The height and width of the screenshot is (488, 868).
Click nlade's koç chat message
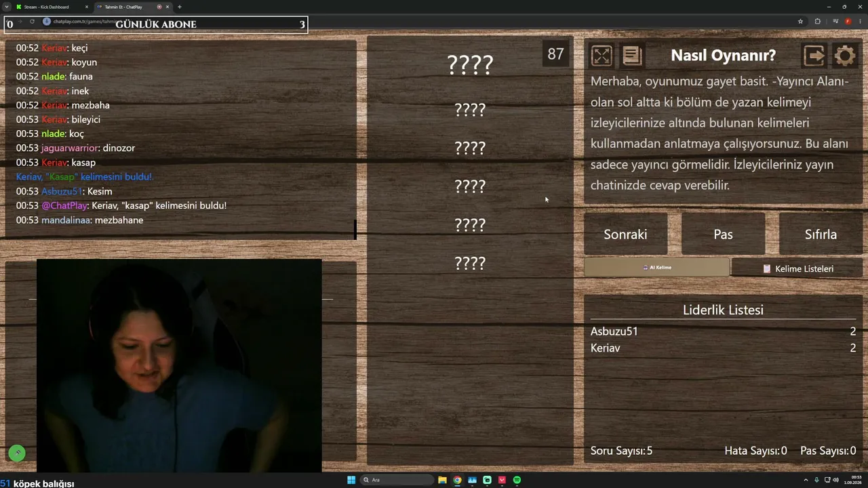[x=50, y=134]
